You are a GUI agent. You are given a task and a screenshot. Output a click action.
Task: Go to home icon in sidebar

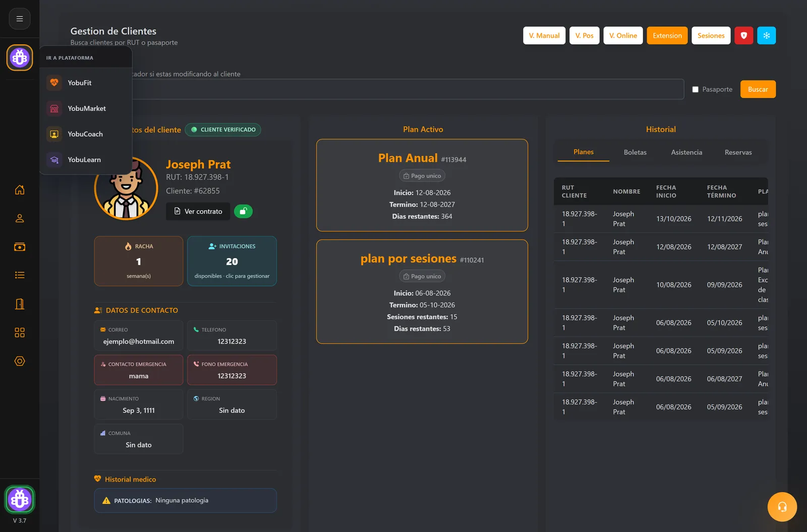(x=20, y=190)
